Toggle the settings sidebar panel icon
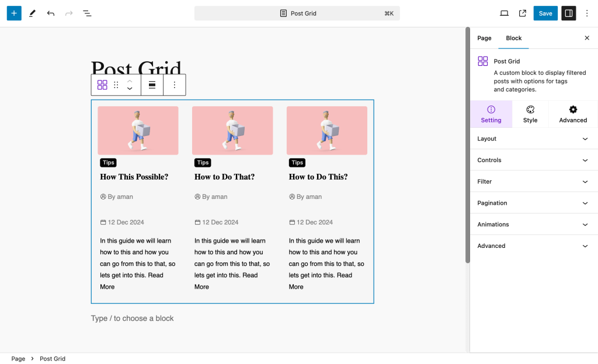This screenshot has width=598, height=364. 568,13
